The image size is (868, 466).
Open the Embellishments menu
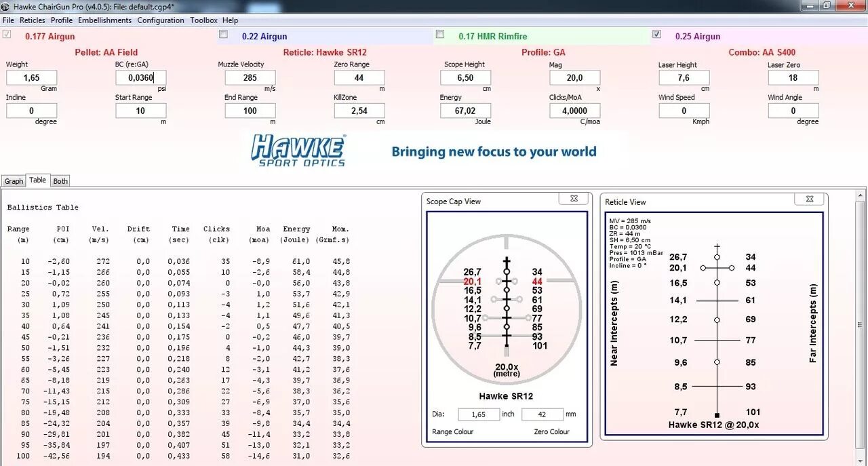[x=105, y=20]
